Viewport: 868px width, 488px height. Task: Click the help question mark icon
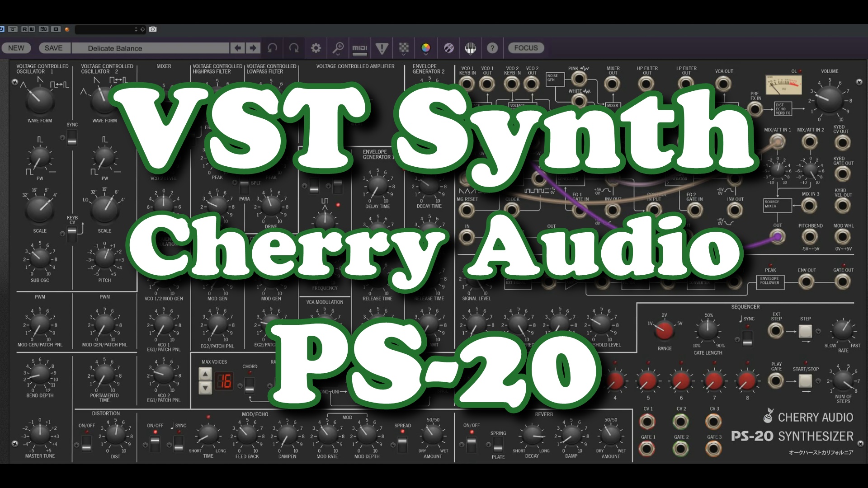pos(492,48)
